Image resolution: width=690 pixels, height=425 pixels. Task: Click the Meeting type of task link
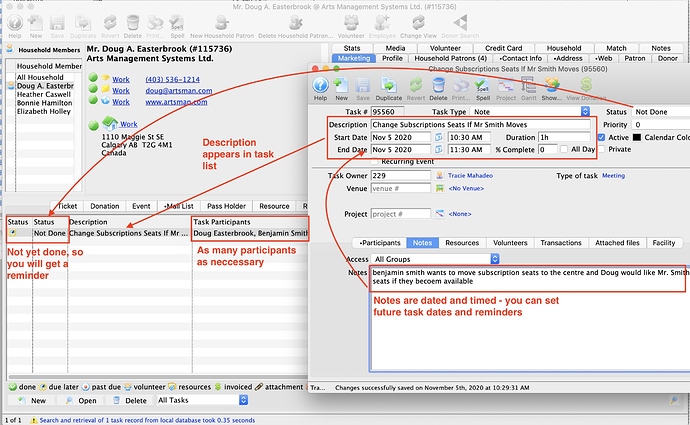613,176
